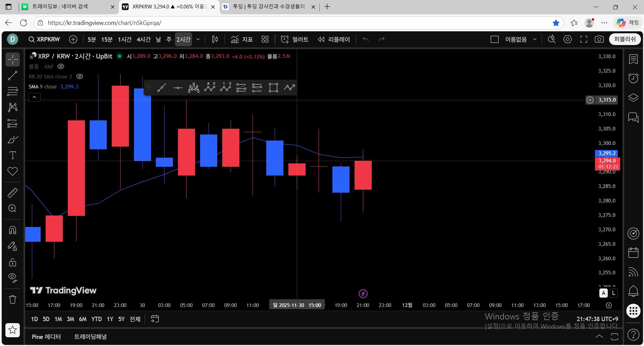Open the go to date picker
This screenshot has height=346, width=644.
click(x=155, y=319)
